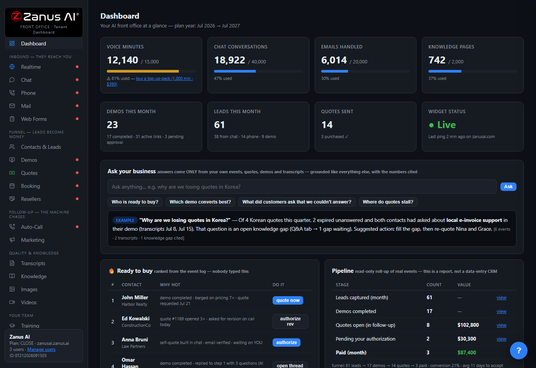Click the Chat Conversations usage bar
Screen dimensions: 536x368
pos(258,71)
